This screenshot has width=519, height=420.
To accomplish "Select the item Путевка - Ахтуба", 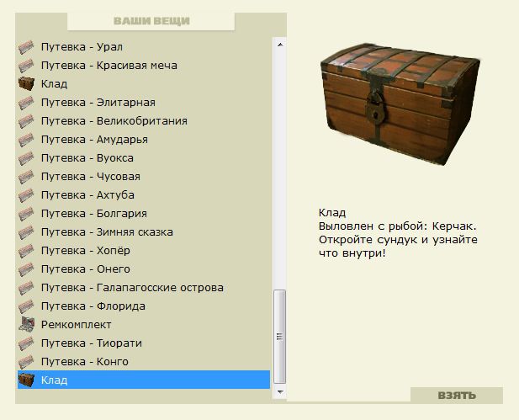I will click(87, 195).
